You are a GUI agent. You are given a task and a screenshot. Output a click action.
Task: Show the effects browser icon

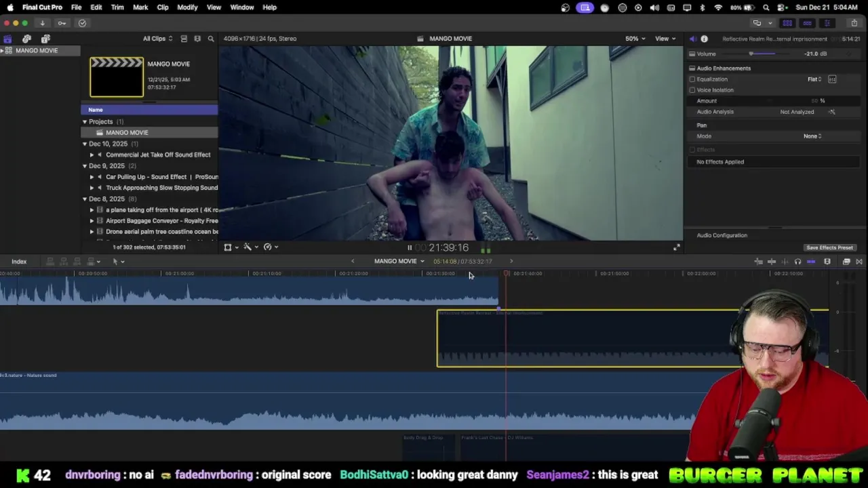(x=846, y=262)
